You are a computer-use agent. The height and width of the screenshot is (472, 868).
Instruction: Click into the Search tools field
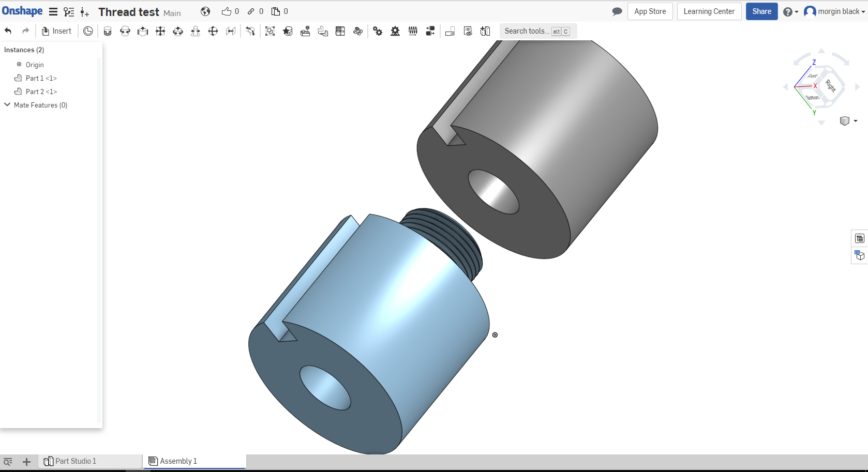tap(538, 31)
